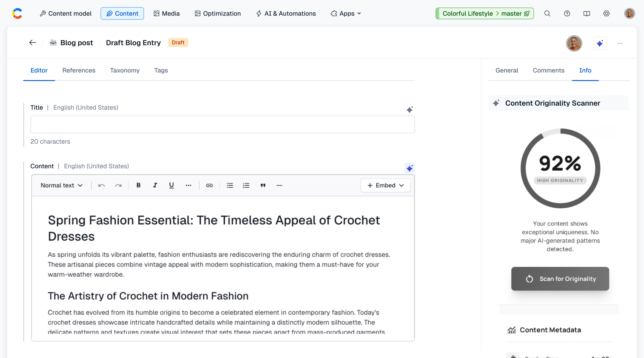Viewport: 644px width, 358px height.
Task: Expand the Embed dropdown
Action: point(385,185)
